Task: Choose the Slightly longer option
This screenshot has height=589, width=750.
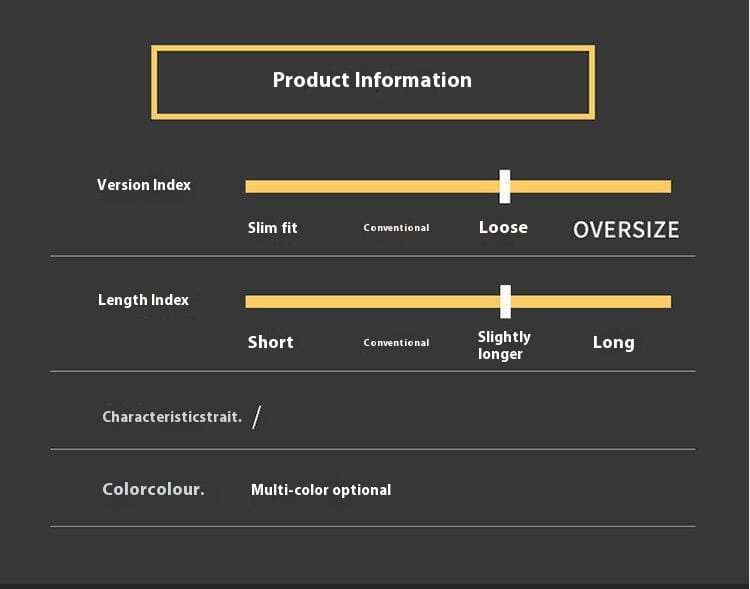Action: 504,345
